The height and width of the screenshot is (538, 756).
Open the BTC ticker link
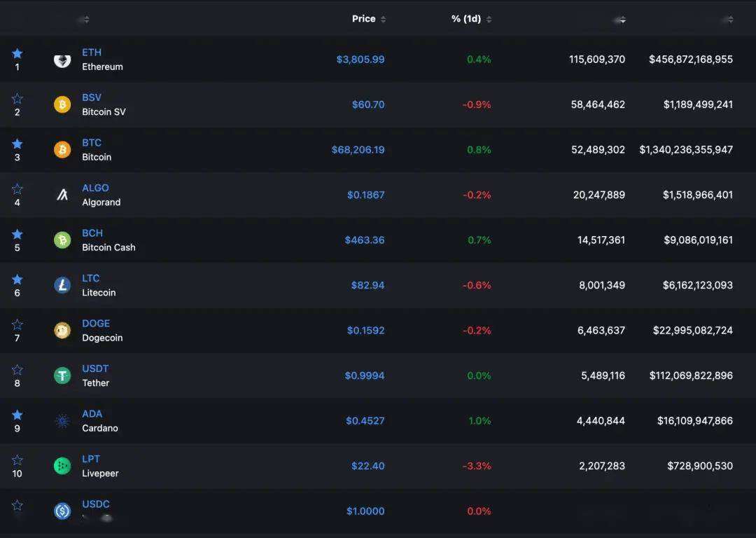pyautogui.click(x=92, y=143)
